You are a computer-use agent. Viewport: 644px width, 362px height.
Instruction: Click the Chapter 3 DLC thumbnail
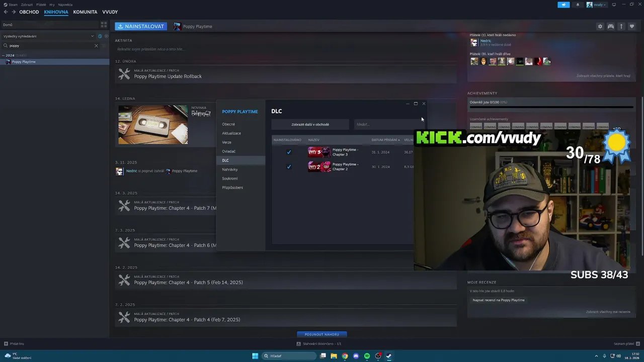coord(319,152)
